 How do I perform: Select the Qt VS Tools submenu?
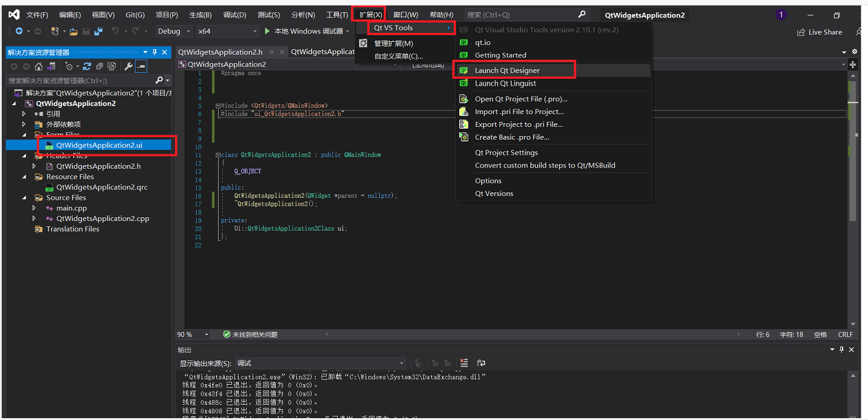click(412, 28)
